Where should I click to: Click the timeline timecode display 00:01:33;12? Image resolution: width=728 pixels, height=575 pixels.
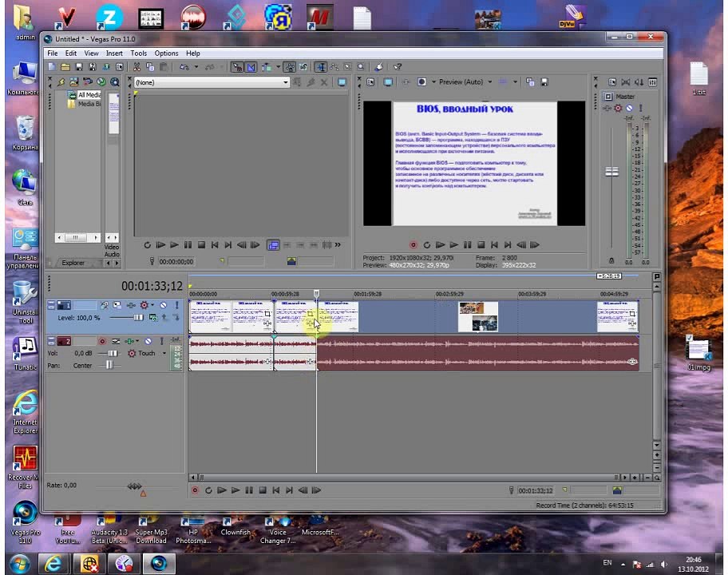(152, 286)
